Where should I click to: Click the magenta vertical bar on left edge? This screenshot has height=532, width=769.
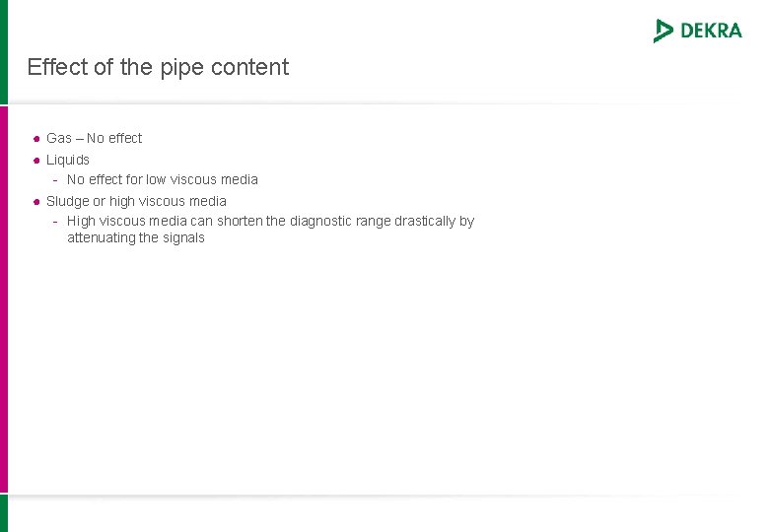[4, 299]
